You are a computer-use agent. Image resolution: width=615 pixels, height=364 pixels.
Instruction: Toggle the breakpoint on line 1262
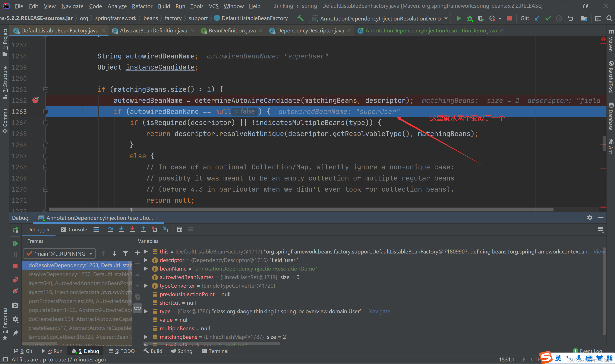pyautogui.click(x=36, y=100)
